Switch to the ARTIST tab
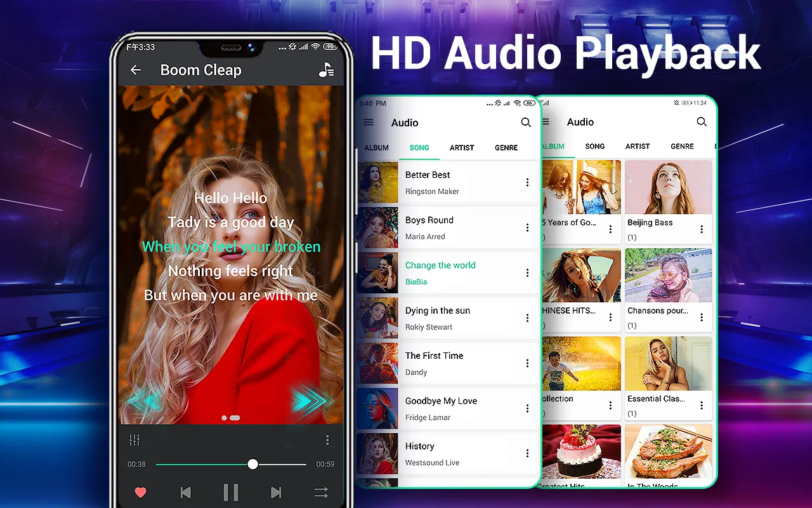The height and width of the screenshot is (508, 812). tap(461, 147)
